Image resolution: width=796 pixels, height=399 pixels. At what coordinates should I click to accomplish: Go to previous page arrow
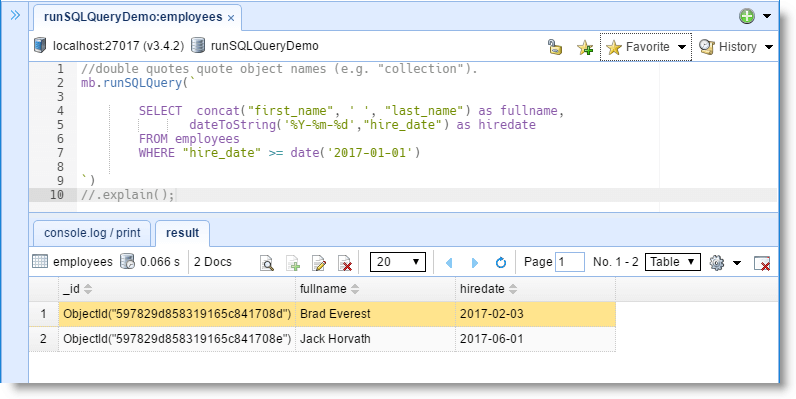pyautogui.click(x=449, y=262)
